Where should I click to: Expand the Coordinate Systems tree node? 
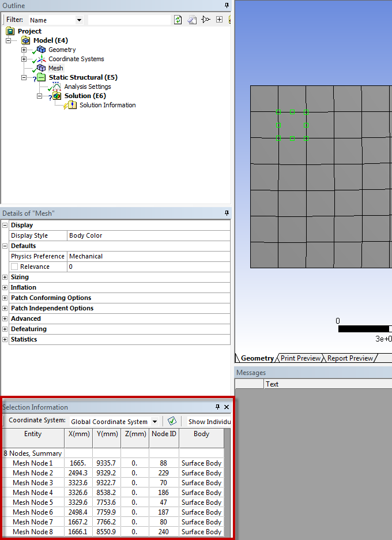click(24, 59)
